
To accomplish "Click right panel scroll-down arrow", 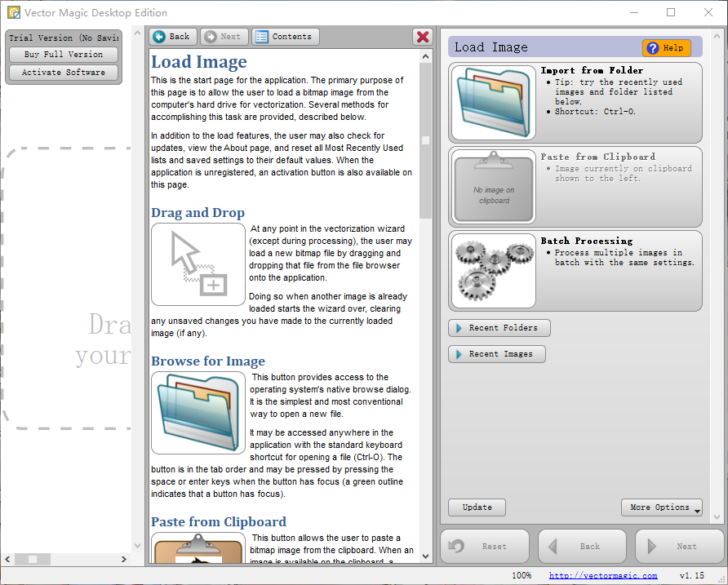I will point(717,516).
